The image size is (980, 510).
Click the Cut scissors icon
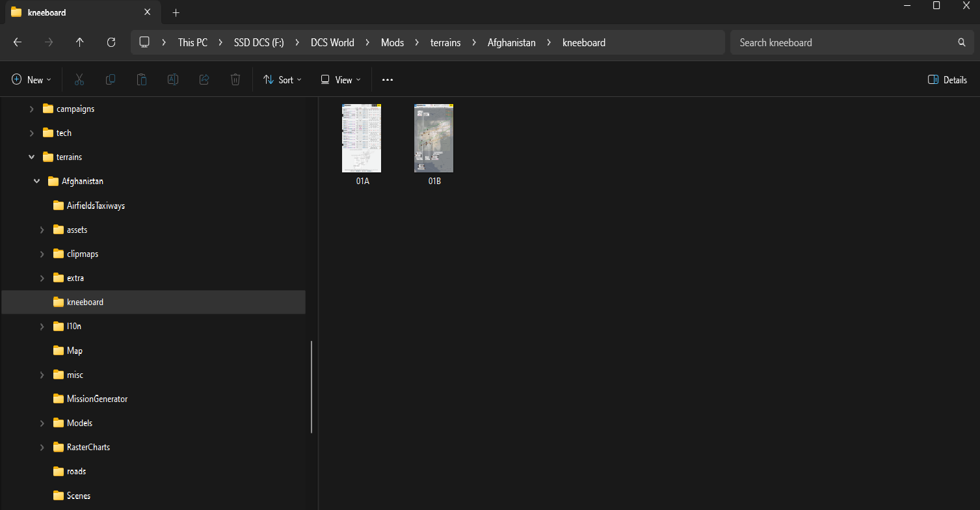click(79, 79)
